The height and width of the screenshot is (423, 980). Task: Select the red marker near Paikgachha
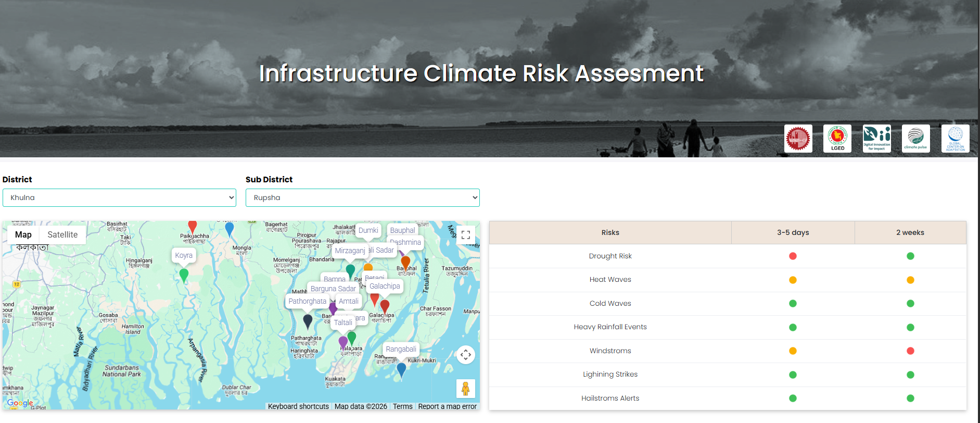coord(193,227)
